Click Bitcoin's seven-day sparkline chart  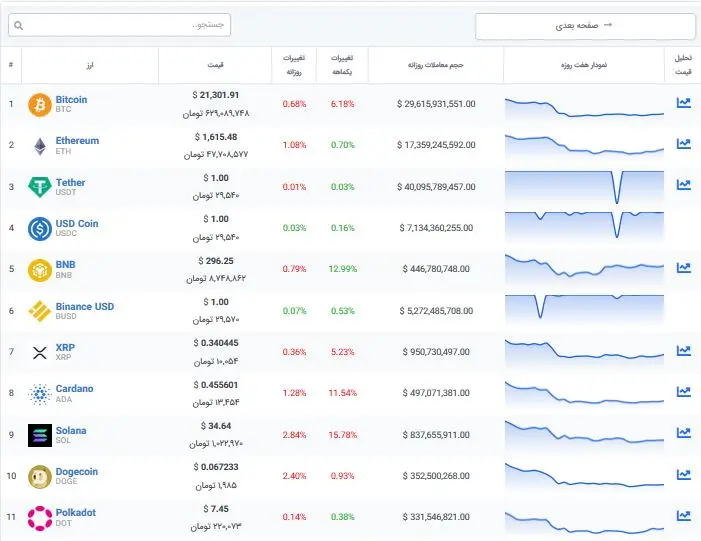tap(584, 107)
